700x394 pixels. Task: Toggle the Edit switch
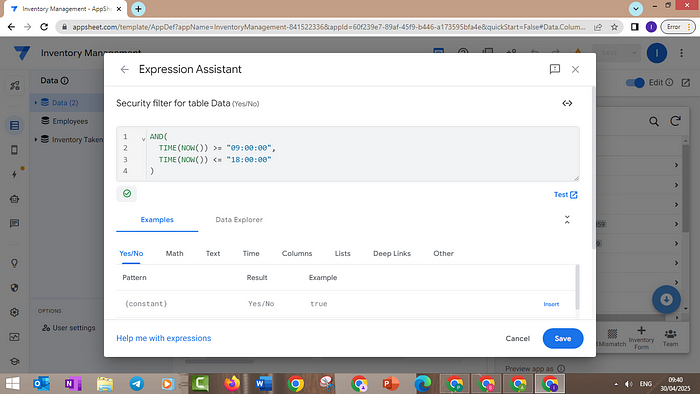coord(635,83)
